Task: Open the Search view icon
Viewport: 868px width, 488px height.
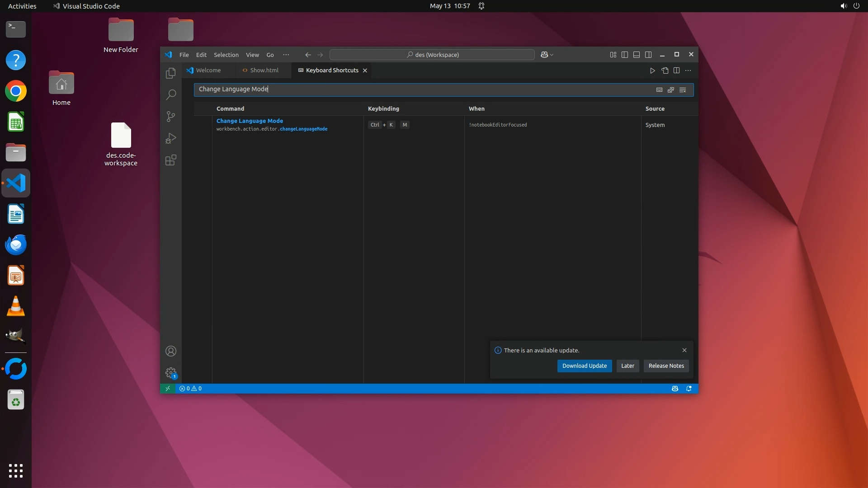Action: click(171, 95)
